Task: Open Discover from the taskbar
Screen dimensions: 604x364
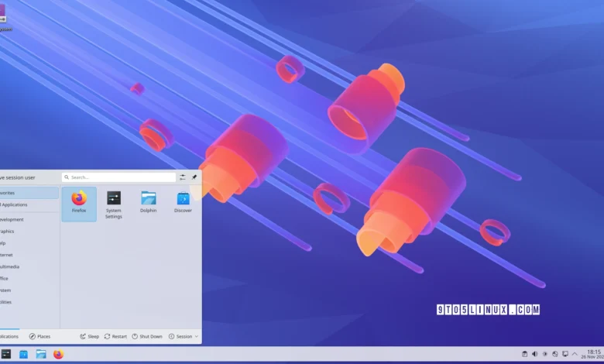Action: pyautogui.click(x=23, y=354)
